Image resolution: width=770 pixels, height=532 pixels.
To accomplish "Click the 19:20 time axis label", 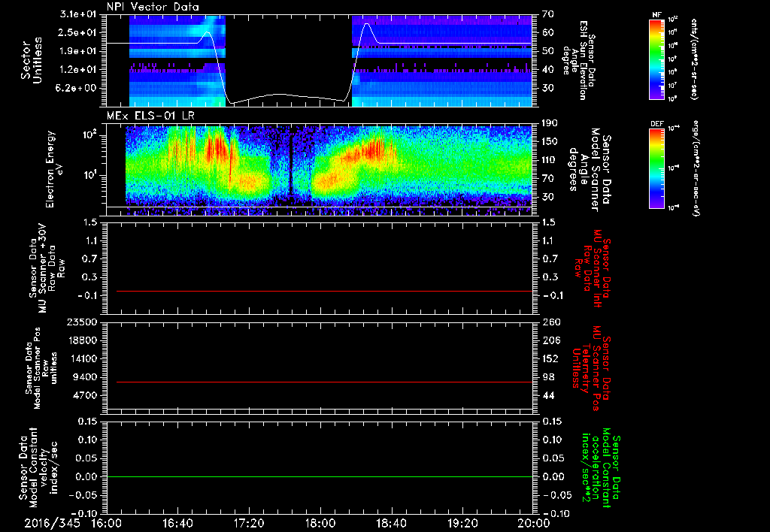I will click(462, 523).
